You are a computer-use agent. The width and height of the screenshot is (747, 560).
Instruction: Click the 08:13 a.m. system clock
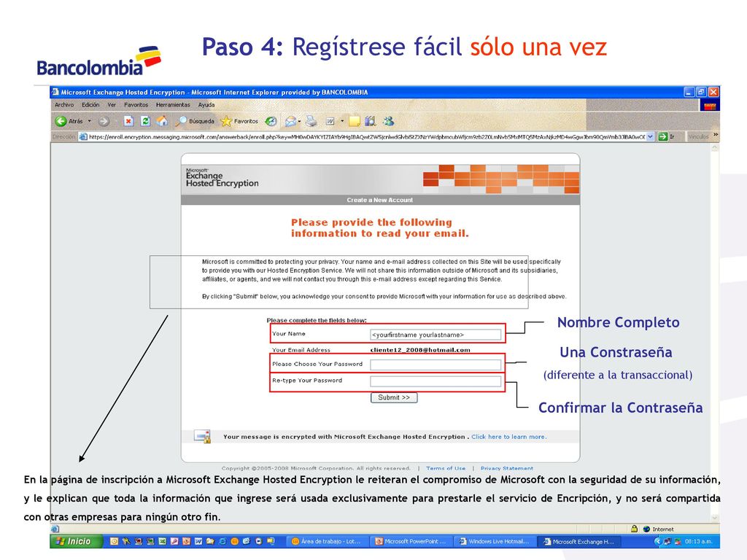coord(699,542)
